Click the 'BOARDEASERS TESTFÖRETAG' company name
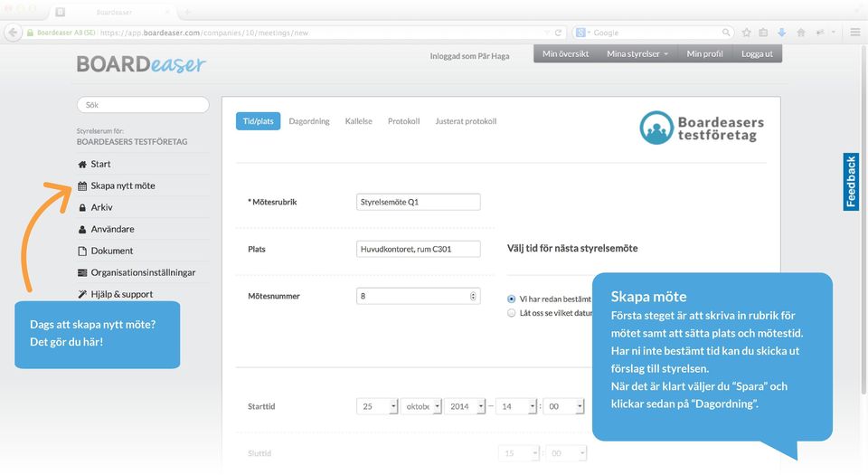The image size is (868, 475). [132, 142]
